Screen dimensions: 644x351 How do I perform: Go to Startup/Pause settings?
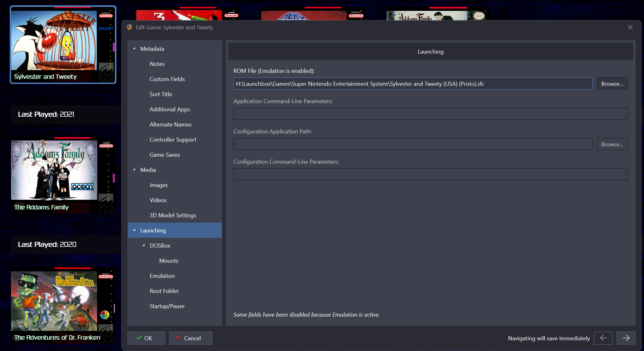point(167,306)
